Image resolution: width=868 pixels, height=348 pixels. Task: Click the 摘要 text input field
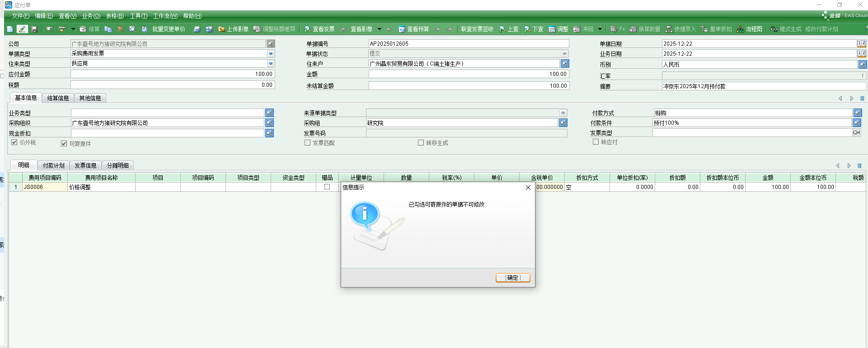[x=764, y=86]
